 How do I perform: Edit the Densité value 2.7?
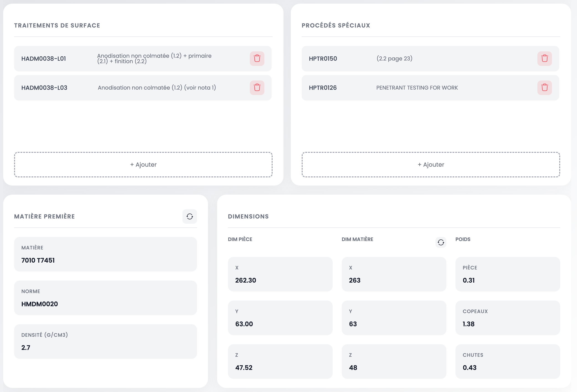coord(105,347)
